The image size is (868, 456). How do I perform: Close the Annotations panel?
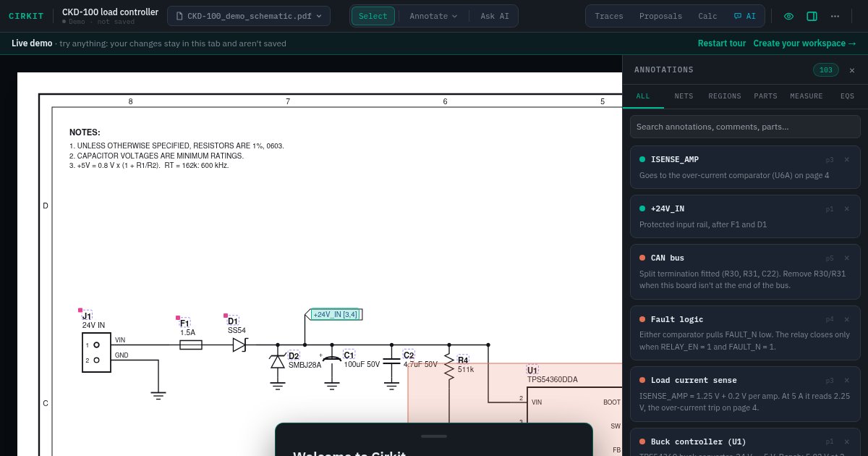coord(852,70)
